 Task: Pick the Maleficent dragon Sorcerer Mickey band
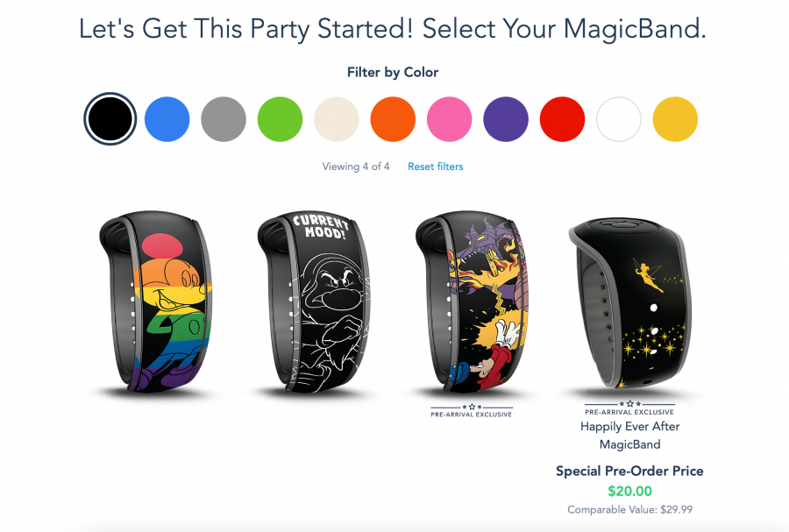tap(472, 301)
